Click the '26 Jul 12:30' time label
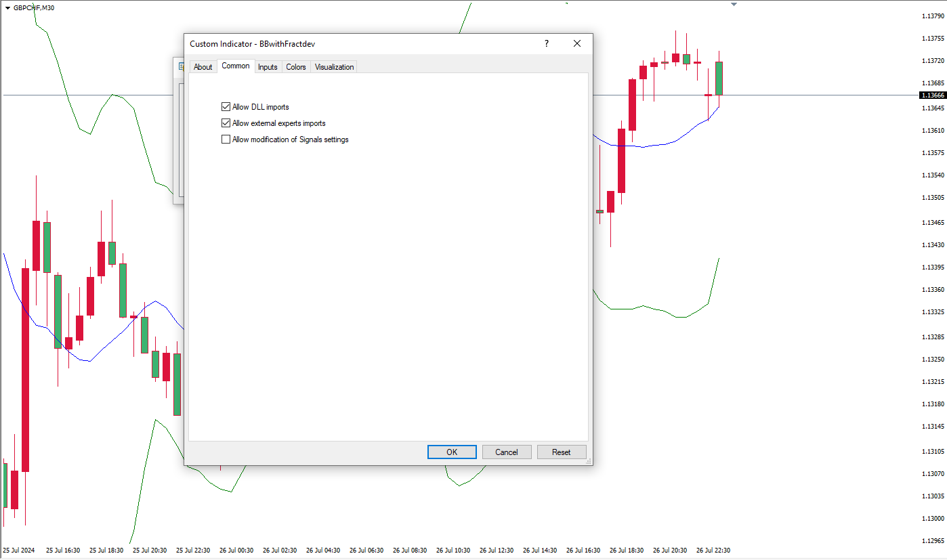This screenshot has height=560, width=947. click(497, 551)
